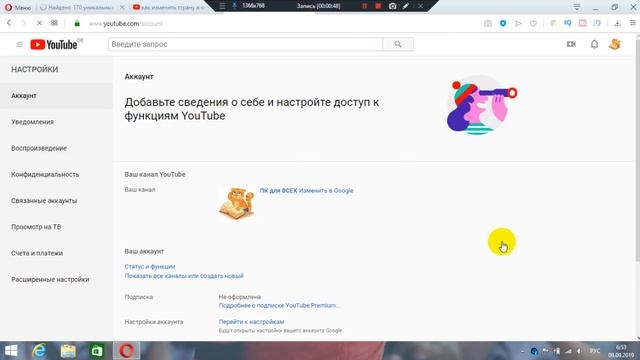
Task: Open 'Подробнее о подписке YouTube Premium' link
Action: [279, 305]
